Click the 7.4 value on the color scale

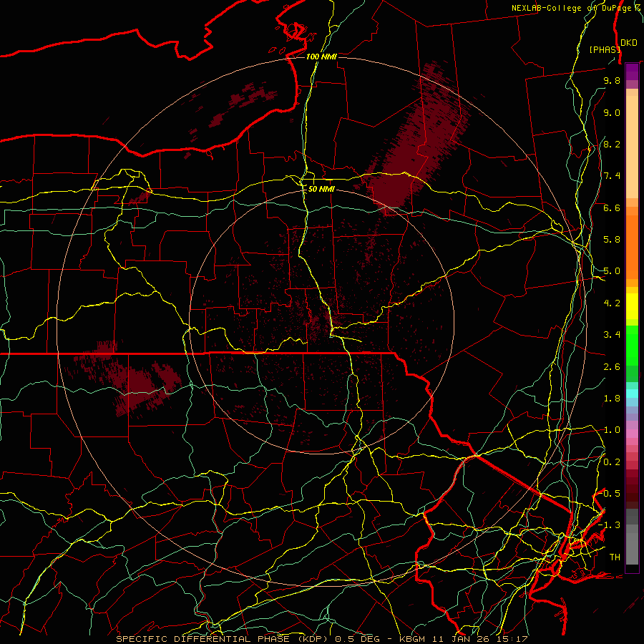point(612,176)
